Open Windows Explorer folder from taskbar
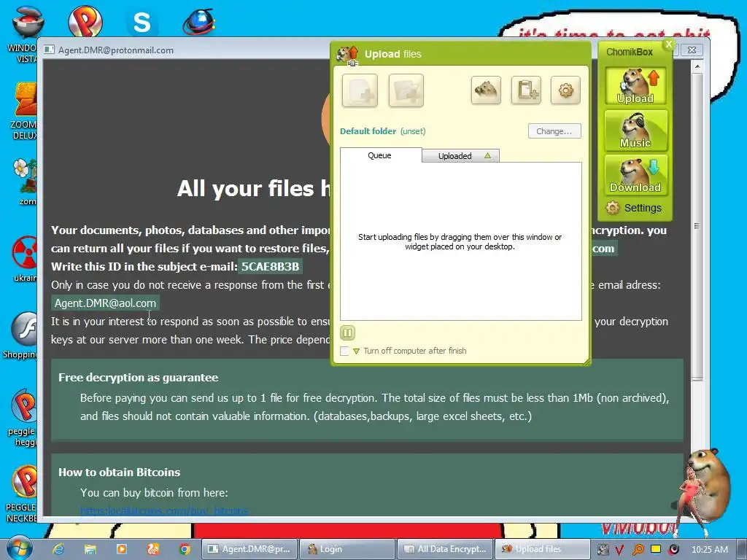This screenshot has width=747, height=560. [x=90, y=549]
